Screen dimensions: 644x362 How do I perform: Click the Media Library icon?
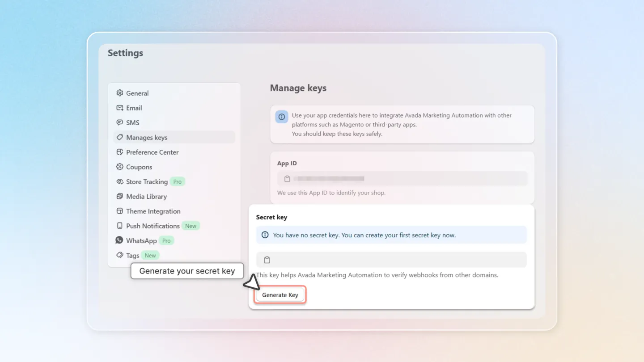[x=119, y=196]
